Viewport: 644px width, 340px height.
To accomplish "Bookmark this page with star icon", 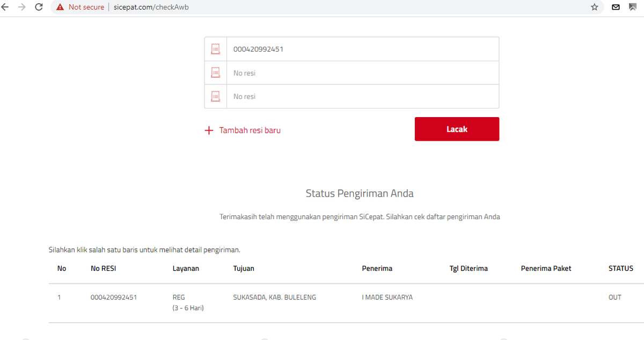I will 594,7.
